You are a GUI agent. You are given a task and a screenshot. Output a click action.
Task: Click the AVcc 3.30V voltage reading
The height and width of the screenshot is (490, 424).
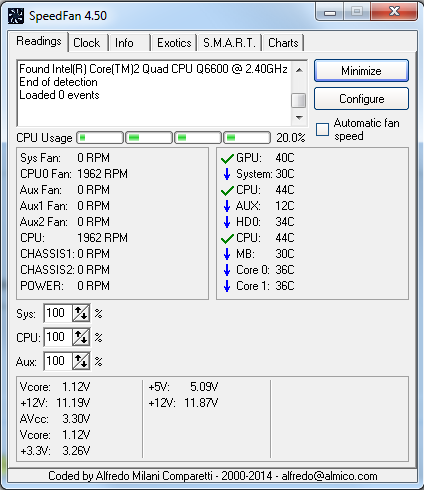click(55, 419)
